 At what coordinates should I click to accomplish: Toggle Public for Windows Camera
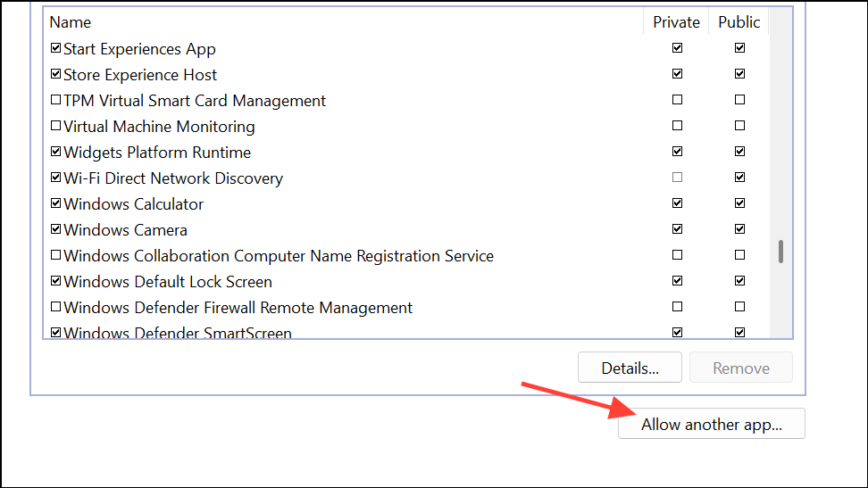coord(739,228)
